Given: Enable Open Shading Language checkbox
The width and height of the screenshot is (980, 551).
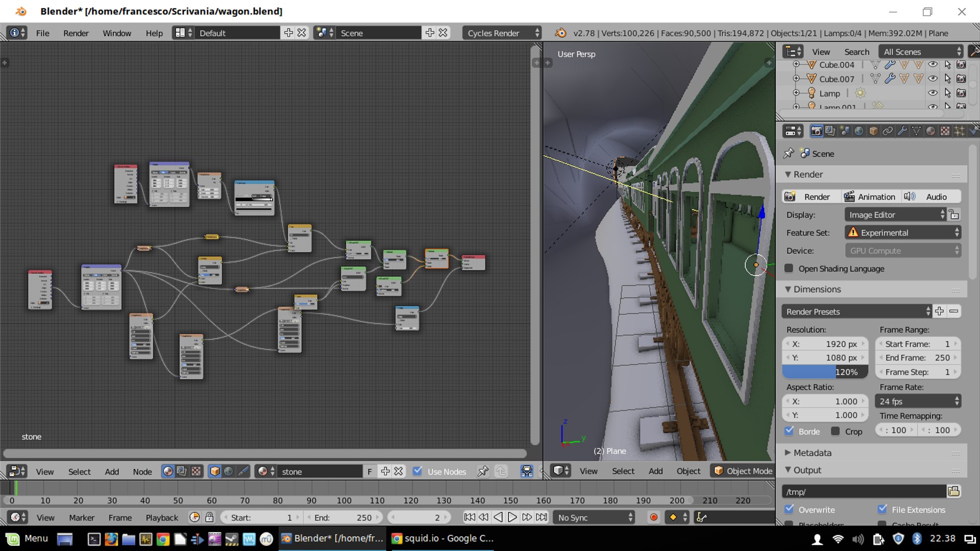Looking at the screenshot, I should 789,268.
